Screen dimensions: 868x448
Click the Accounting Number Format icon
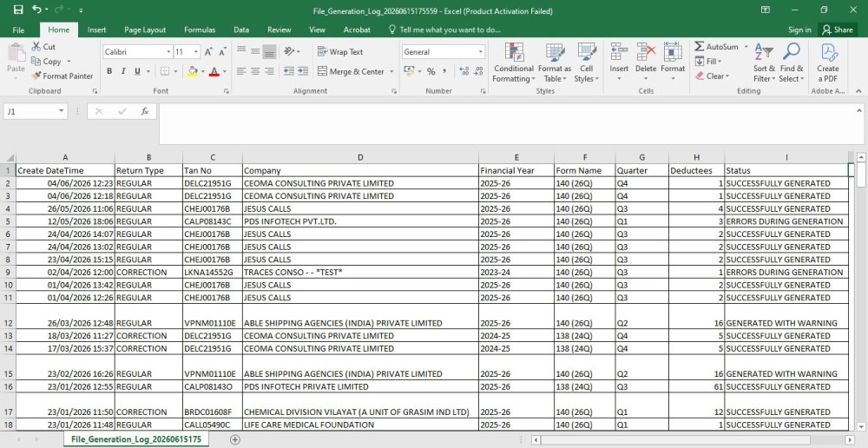[x=409, y=71]
